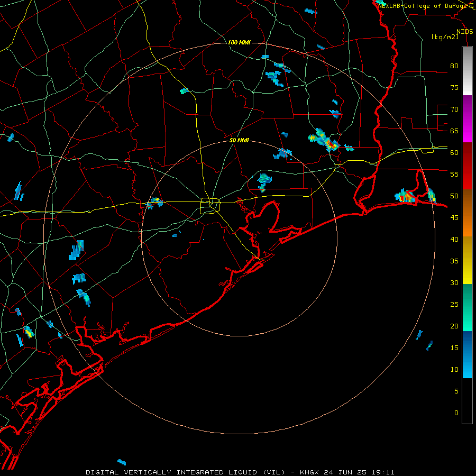Image resolution: width=476 pixels, height=476 pixels.
Task: Click the green segment of the color bar
Action: coord(467,307)
